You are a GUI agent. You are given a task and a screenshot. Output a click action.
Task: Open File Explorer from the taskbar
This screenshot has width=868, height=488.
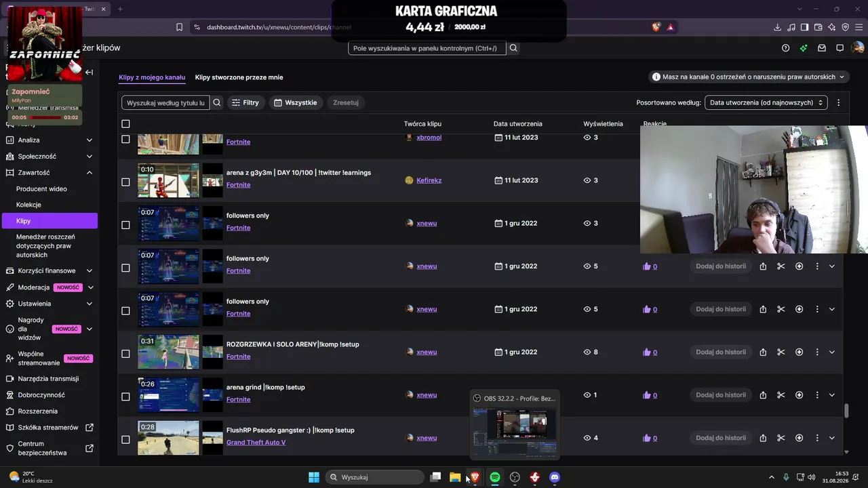(455, 477)
